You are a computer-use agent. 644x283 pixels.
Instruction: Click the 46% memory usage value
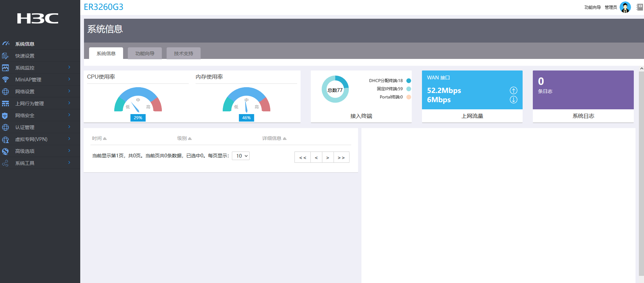247,118
